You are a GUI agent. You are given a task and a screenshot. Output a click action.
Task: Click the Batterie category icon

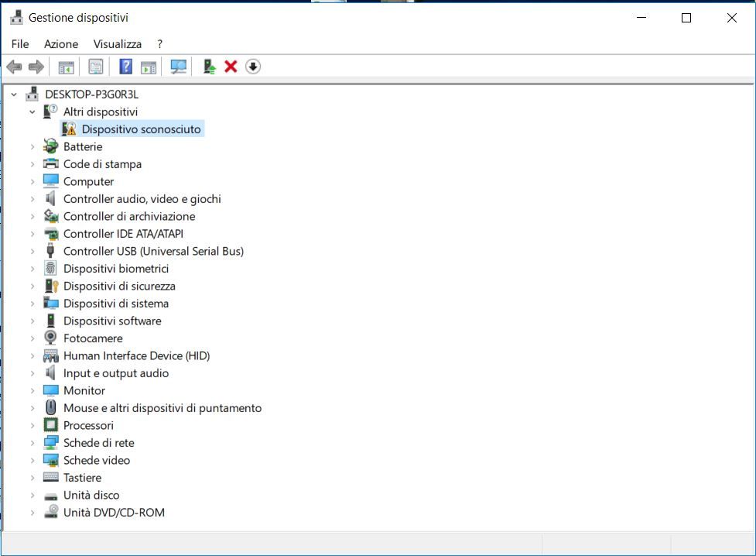coord(50,146)
